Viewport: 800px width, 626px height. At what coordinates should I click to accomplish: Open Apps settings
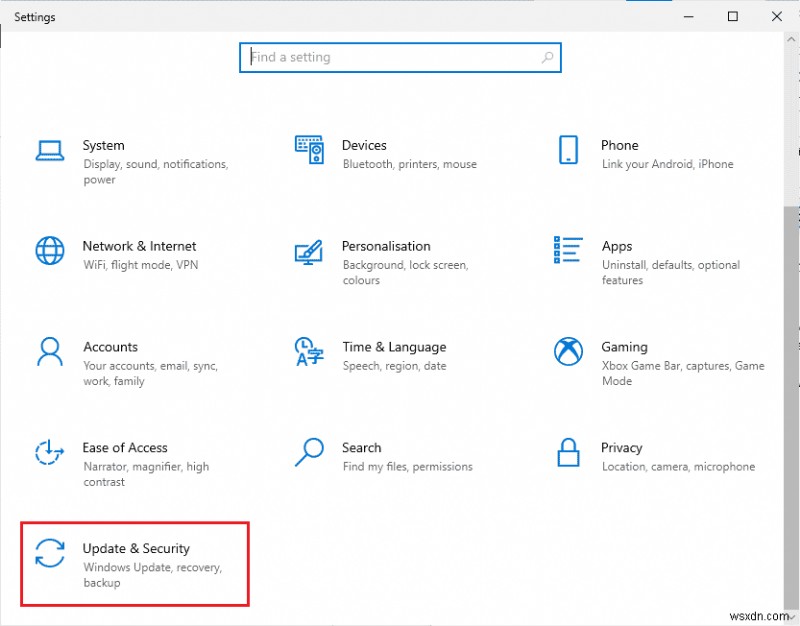point(617,246)
